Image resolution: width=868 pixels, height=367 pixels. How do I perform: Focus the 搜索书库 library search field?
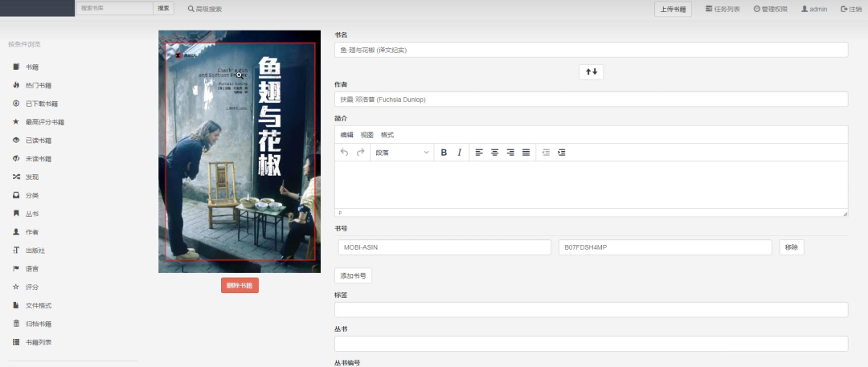(114, 8)
